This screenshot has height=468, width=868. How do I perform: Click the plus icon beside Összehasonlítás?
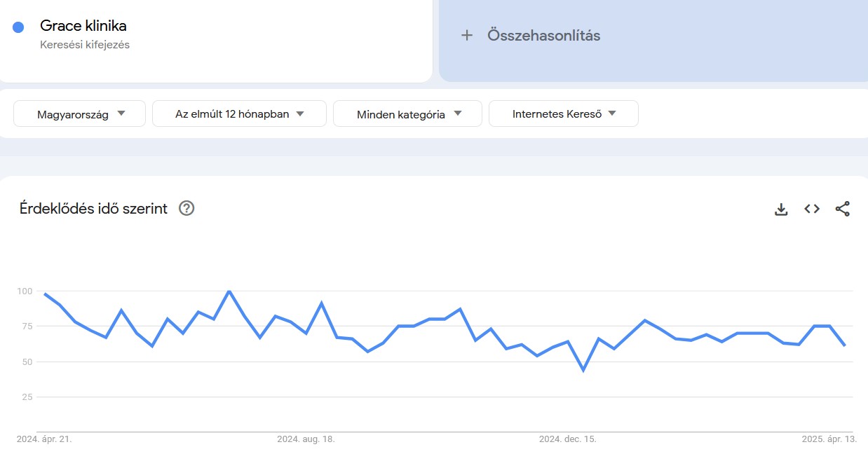467,34
